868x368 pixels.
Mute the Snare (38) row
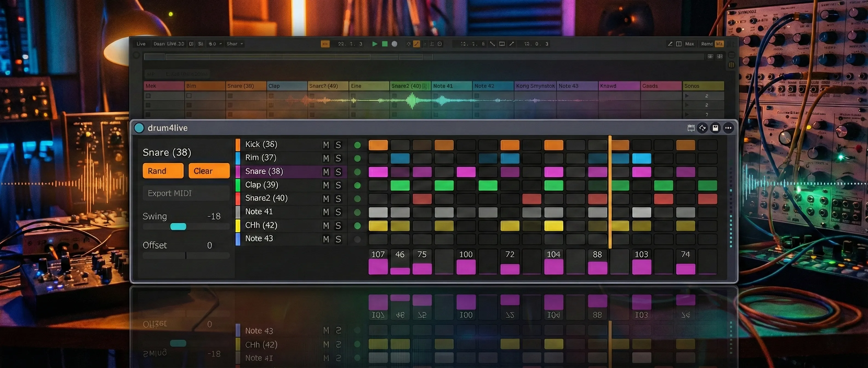coord(326,172)
